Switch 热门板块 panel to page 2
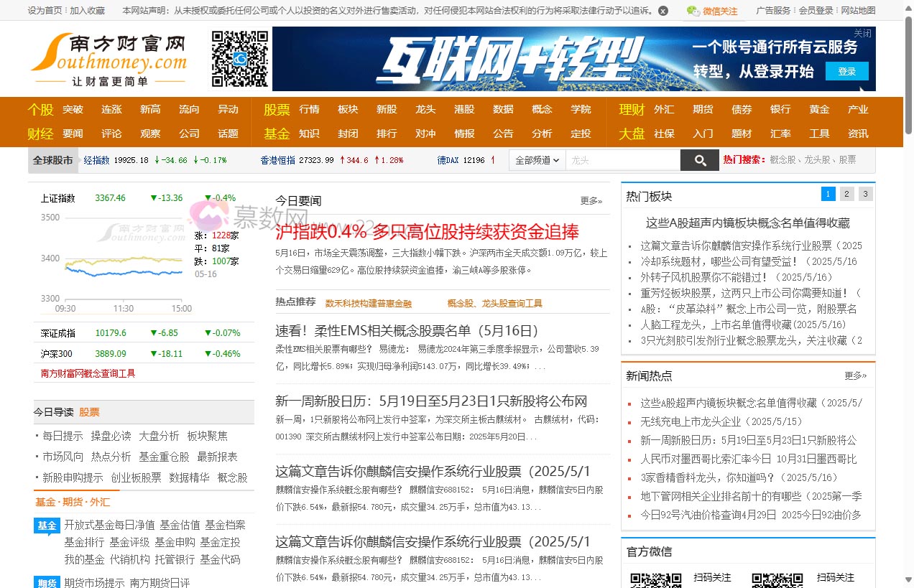 tap(845, 194)
